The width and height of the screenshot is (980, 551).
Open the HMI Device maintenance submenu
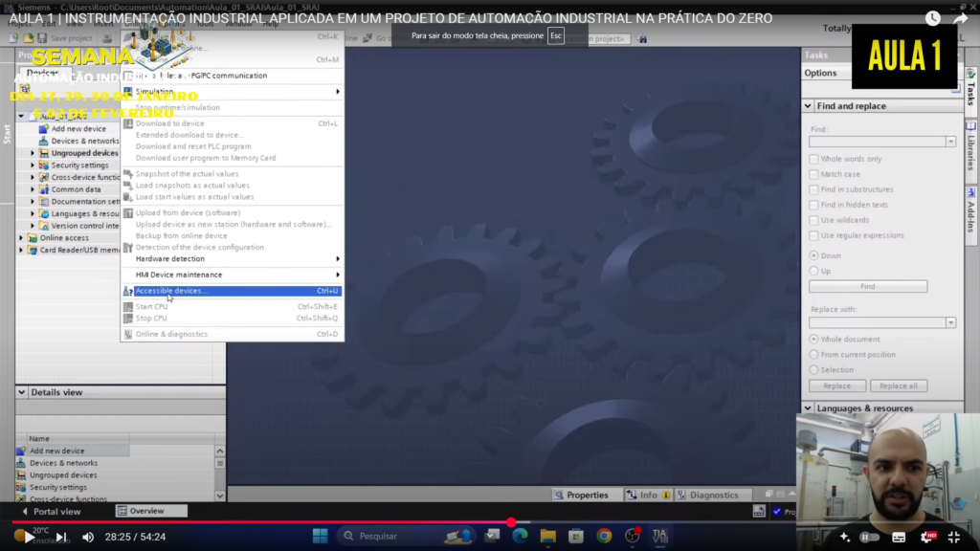(232, 275)
